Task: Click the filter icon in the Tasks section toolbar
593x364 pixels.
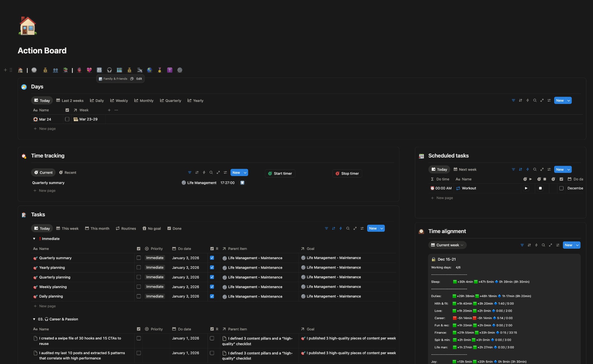Action: point(326,228)
